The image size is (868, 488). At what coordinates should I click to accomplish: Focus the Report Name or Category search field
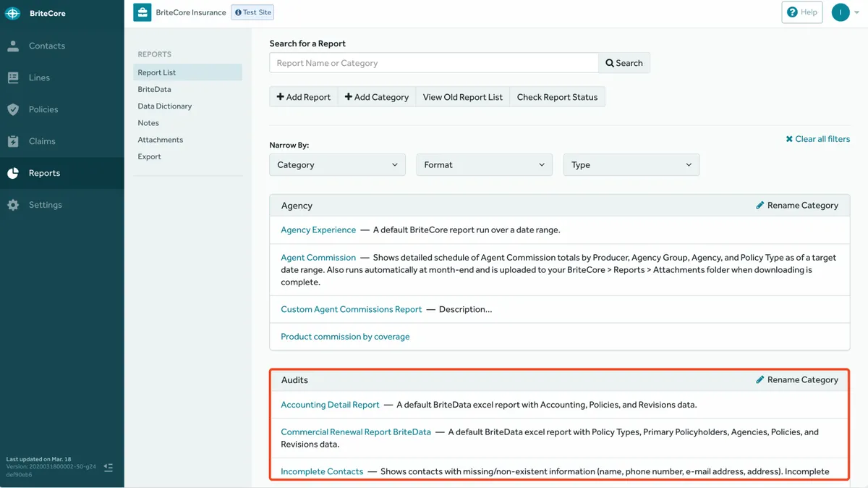[434, 63]
